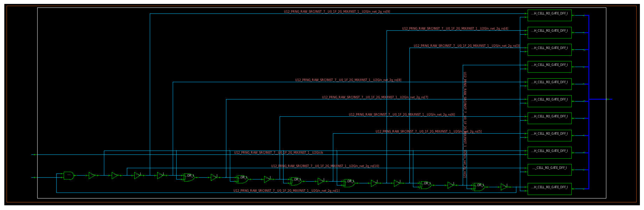The width and height of the screenshot is (644, 210).
Task: Select net label ending 'n_net_2g_ro[8]'
Action: tap(348, 80)
